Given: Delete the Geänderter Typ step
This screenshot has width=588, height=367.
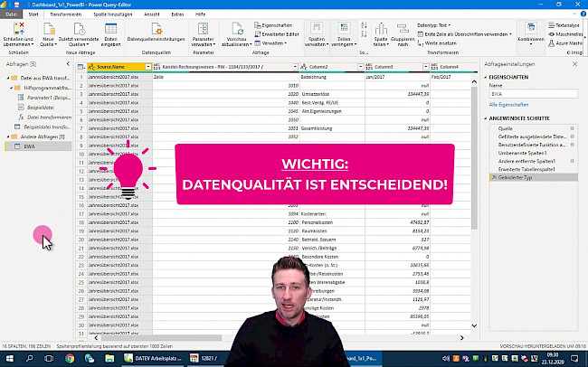Looking at the screenshot, I should point(494,177).
